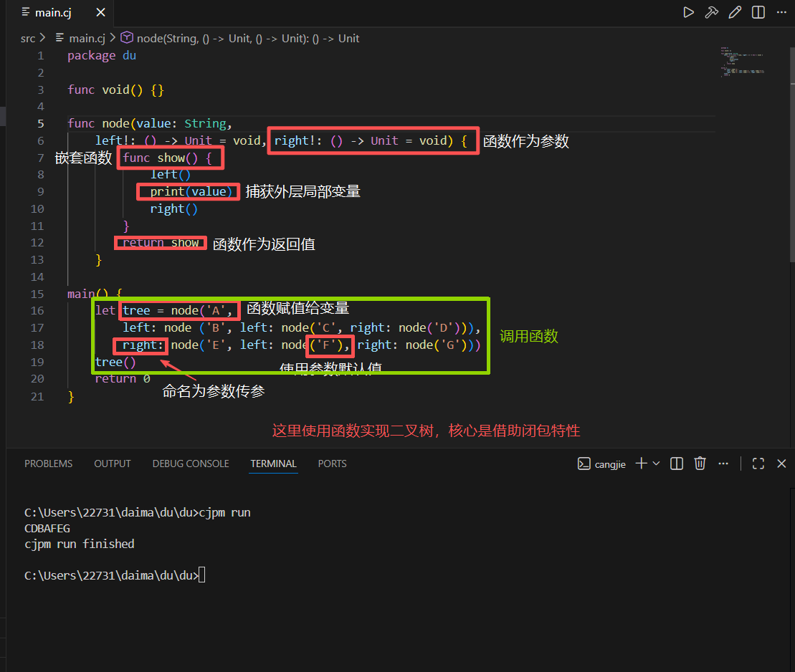Screen dimensions: 795x672
Task: Click 'func show() {' on line 7
Action: 167,158
